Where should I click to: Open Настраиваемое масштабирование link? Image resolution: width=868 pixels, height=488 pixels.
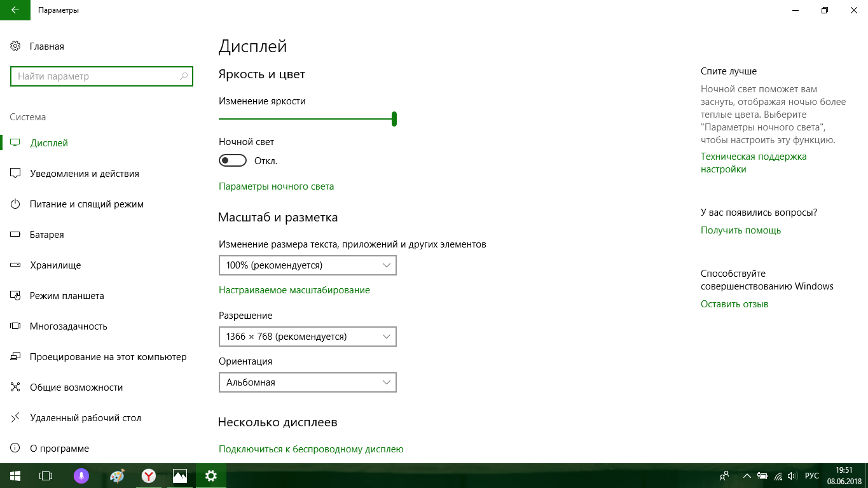(294, 290)
